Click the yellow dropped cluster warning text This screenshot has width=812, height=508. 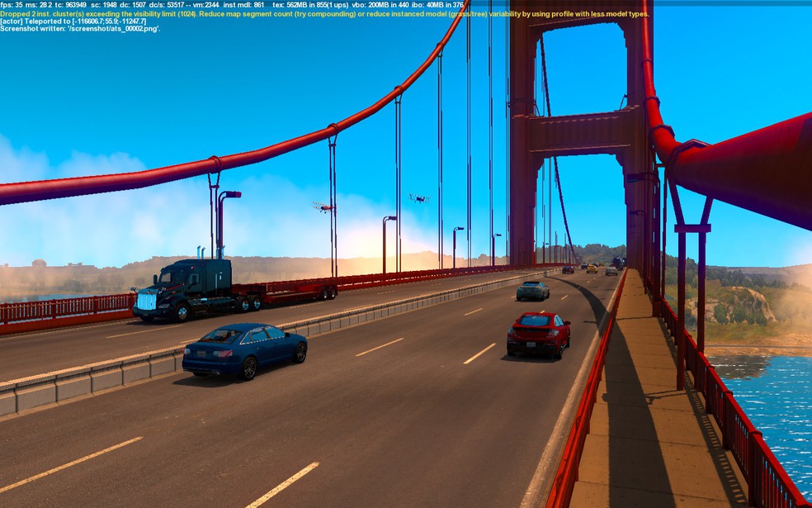click(x=324, y=14)
